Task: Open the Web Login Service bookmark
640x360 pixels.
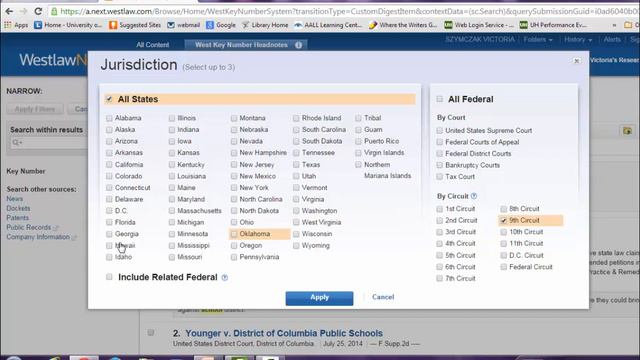Action: pos(479,25)
